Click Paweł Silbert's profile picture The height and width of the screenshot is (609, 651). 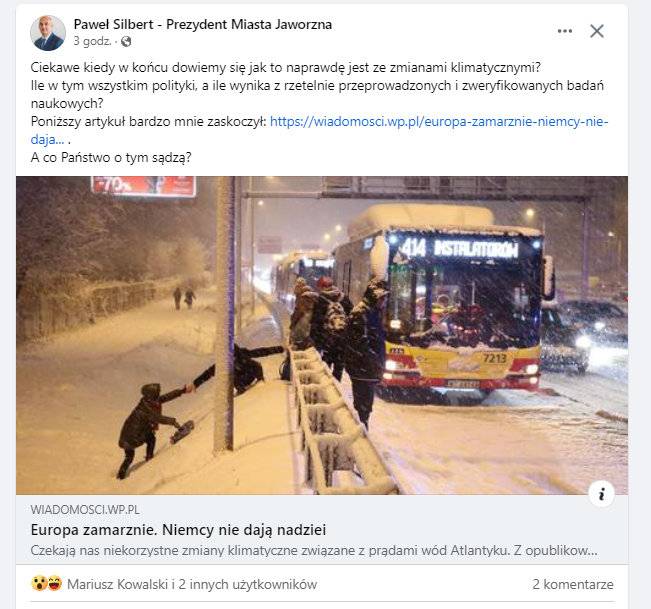click(x=48, y=33)
